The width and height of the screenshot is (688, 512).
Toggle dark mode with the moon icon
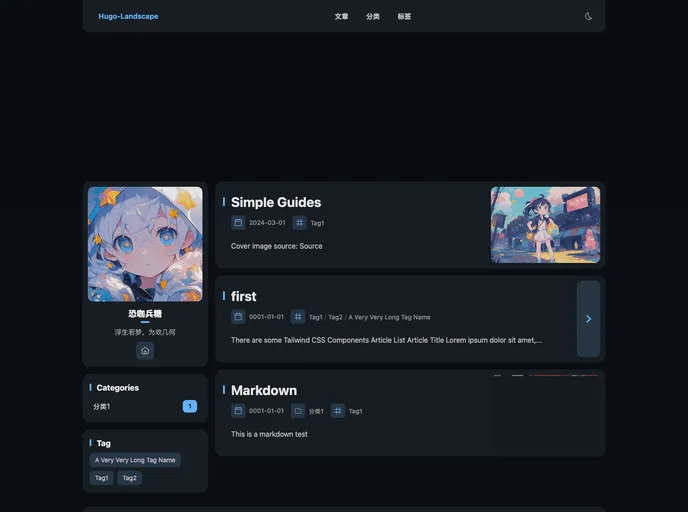tap(588, 17)
